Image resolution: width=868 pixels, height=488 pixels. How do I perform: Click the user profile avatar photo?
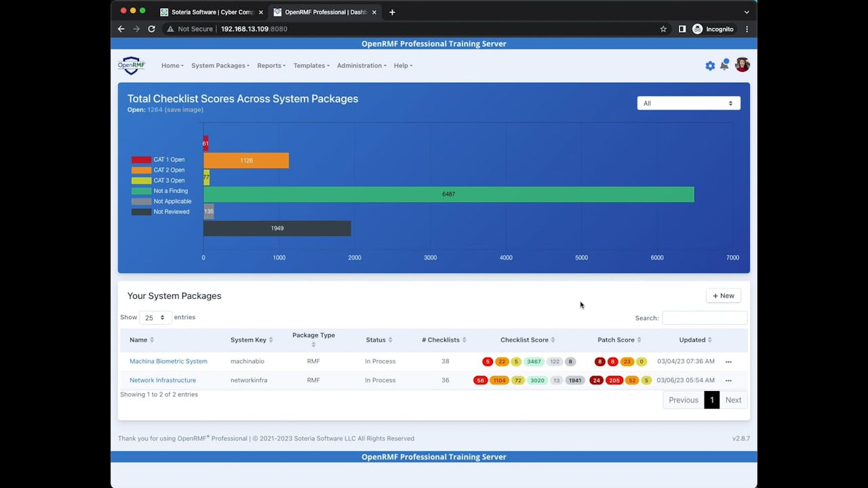click(742, 64)
